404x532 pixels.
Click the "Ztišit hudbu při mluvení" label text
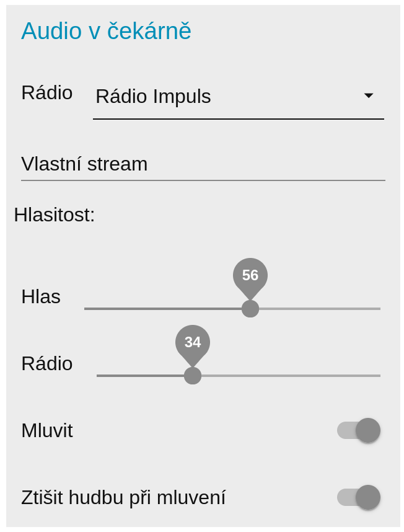tap(123, 497)
